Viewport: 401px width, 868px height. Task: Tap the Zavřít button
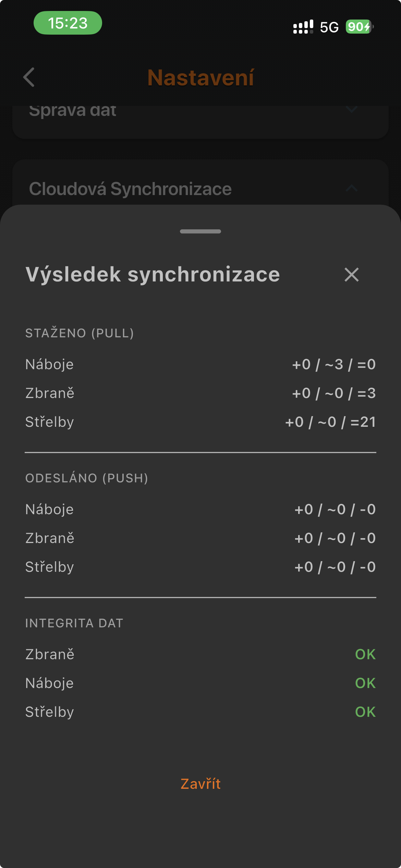[200, 784]
